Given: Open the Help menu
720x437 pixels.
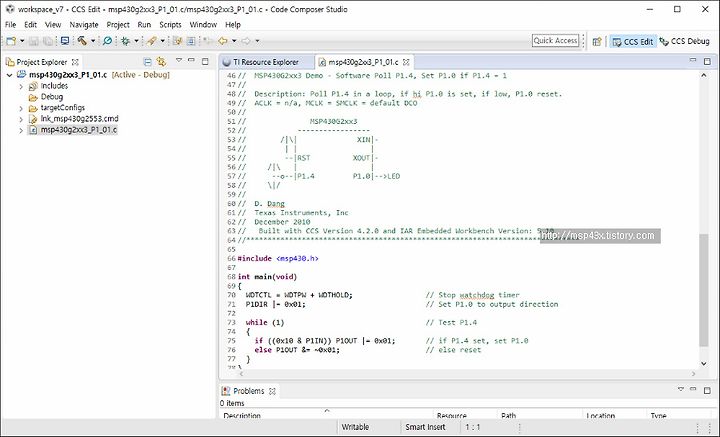Looking at the screenshot, I should (233, 25).
